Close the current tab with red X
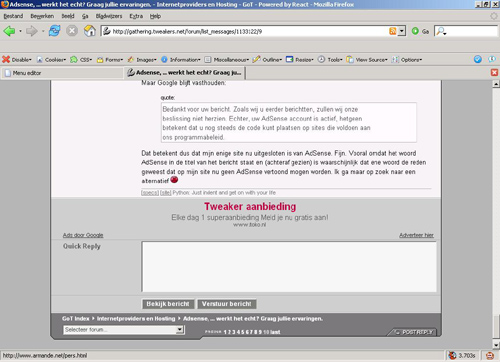 (x=494, y=72)
